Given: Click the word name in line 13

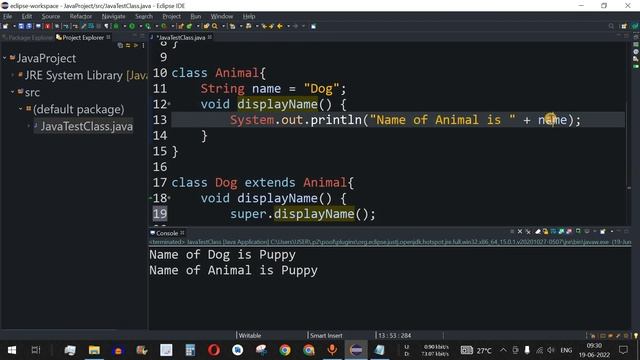Looking at the screenshot, I should point(552,120).
